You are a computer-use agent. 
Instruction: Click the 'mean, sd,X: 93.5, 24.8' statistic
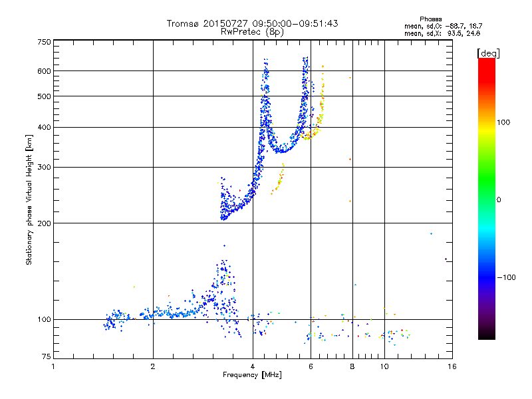coord(442,33)
